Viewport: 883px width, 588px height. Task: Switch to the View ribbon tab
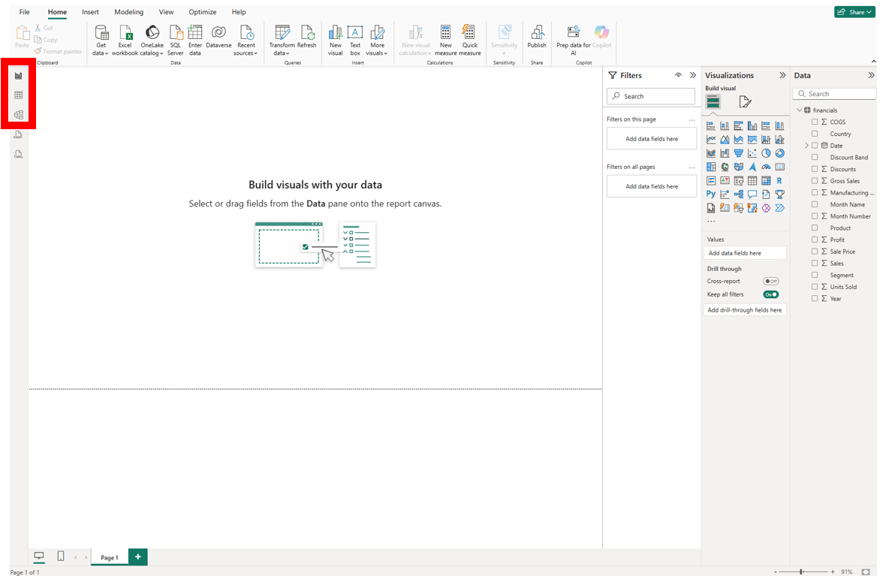pos(166,12)
